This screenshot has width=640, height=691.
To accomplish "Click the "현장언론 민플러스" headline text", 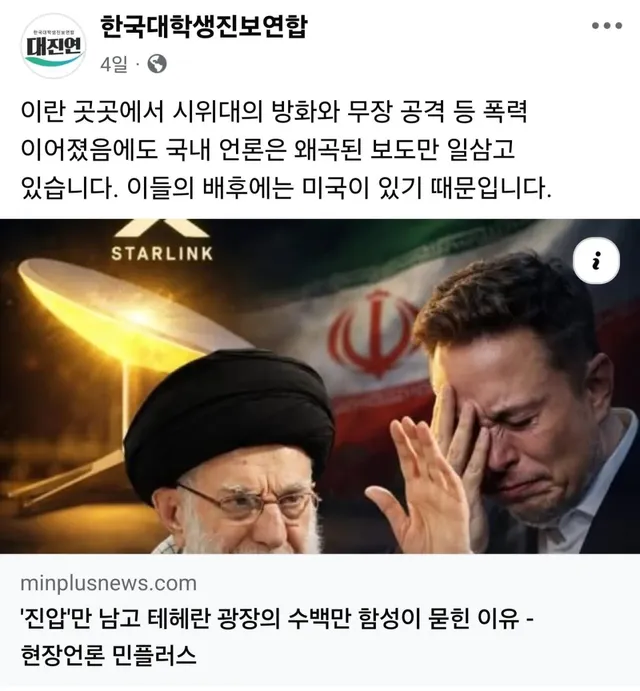I will click(x=108, y=654).
